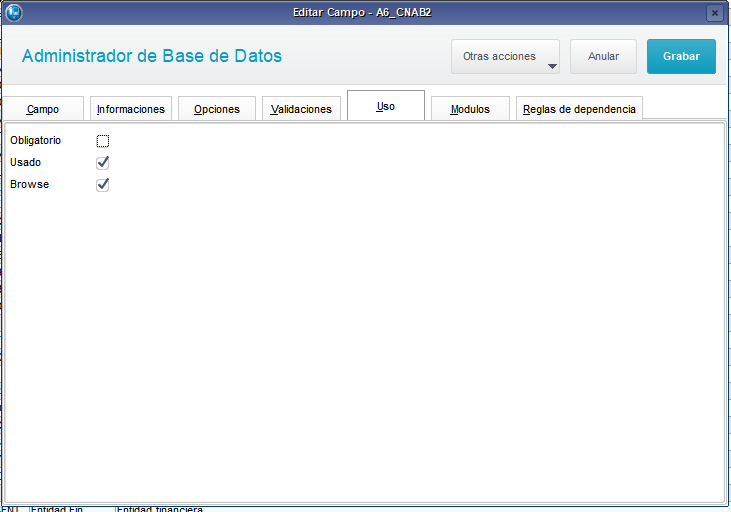Disable the Browse checkbox
Screen dimensions: 731x512
coord(103,185)
